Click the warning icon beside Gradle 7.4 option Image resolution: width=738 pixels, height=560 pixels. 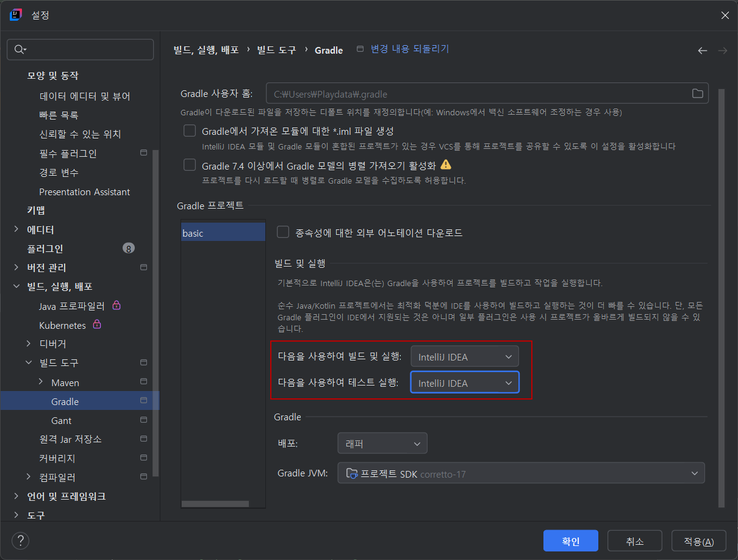pyautogui.click(x=446, y=165)
